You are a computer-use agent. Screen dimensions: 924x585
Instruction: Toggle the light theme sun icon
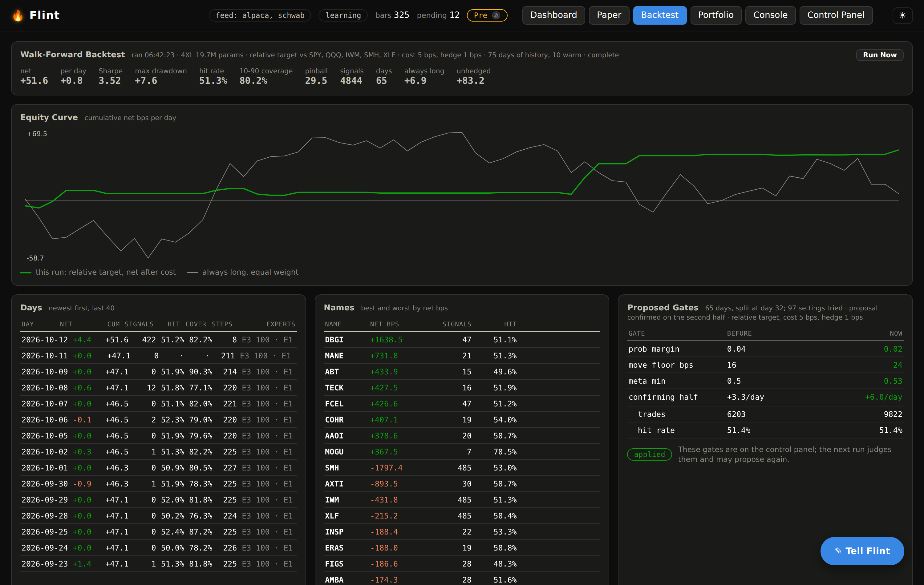(x=902, y=15)
